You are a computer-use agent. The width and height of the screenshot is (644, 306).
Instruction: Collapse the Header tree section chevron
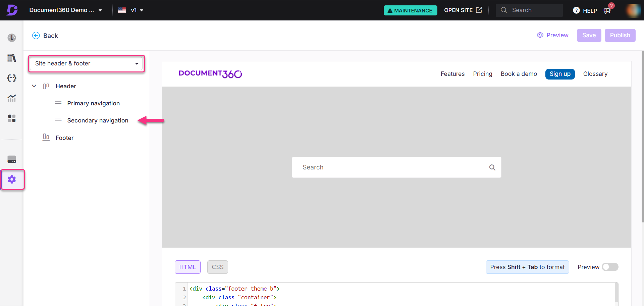[x=34, y=86]
